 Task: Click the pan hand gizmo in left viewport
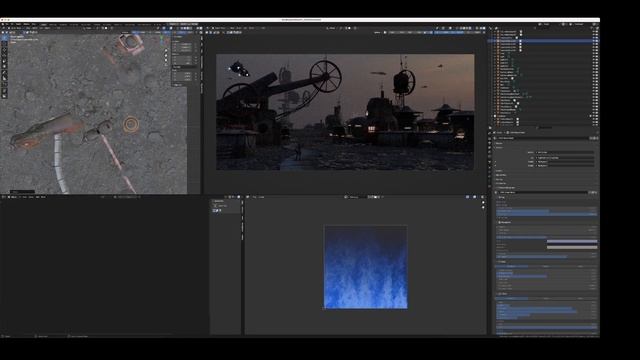coord(166,55)
